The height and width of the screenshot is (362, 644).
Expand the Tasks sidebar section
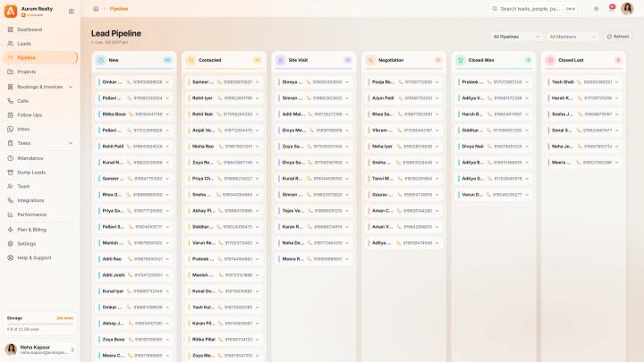pyautogui.click(x=71, y=143)
